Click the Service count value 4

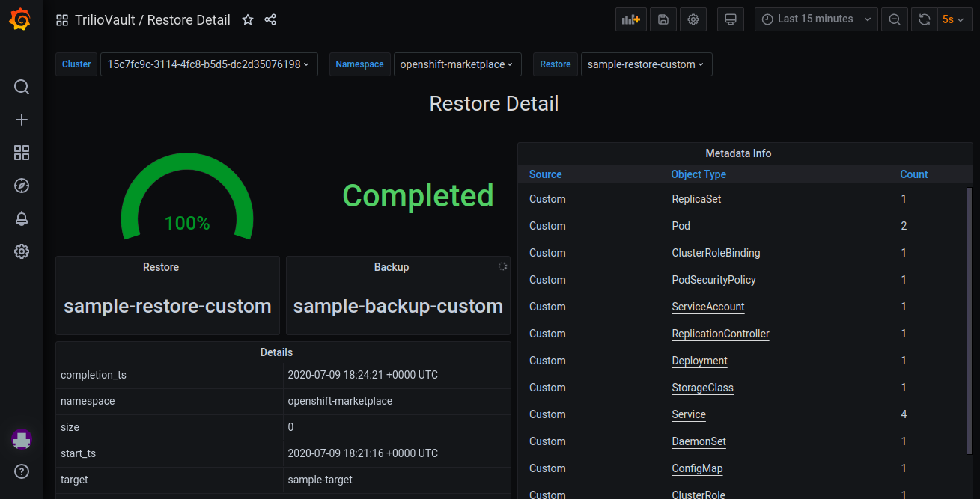tap(904, 414)
